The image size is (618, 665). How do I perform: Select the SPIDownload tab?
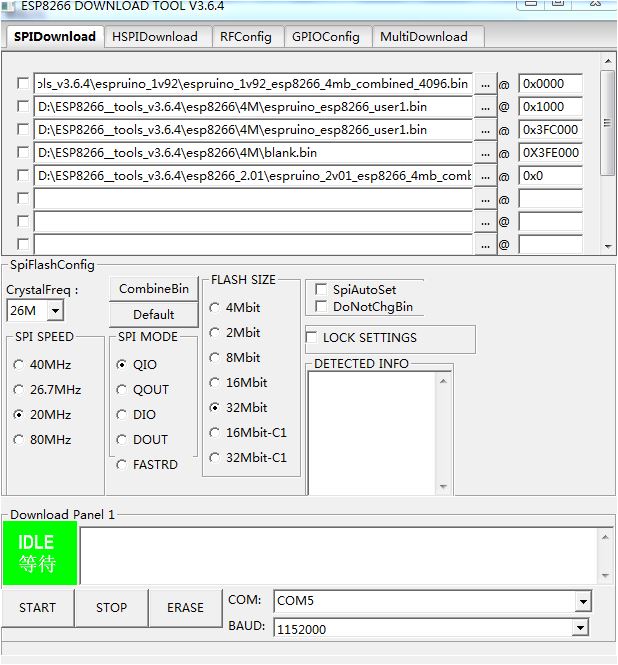[x=55, y=37]
